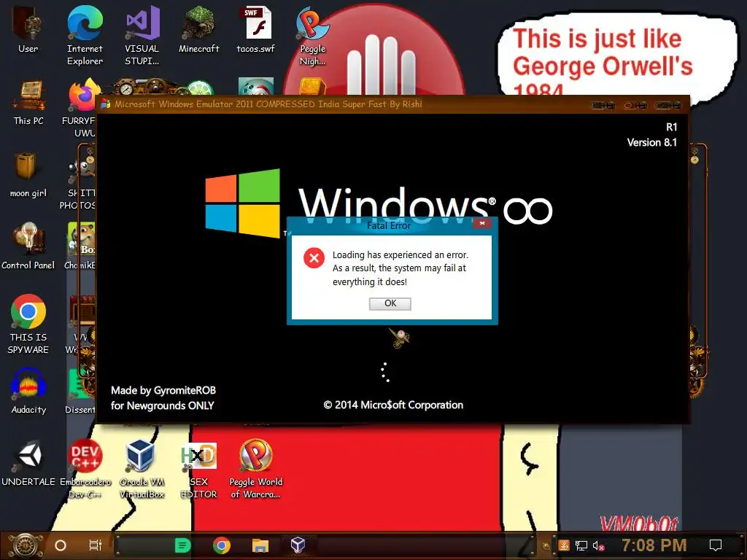Image resolution: width=747 pixels, height=560 pixels.
Task: Open the Cortana circle in taskbar
Action: click(61, 545)
